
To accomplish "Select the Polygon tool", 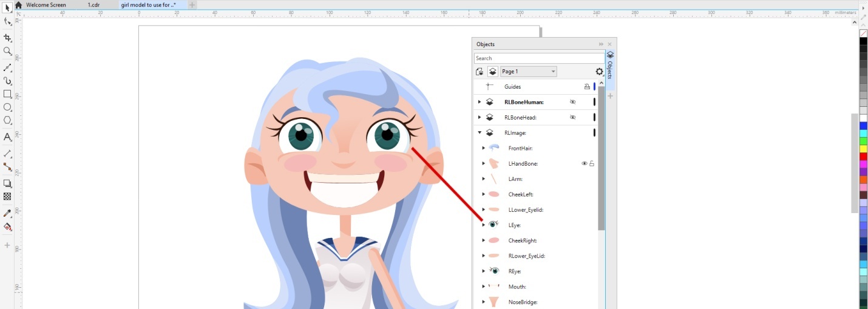I will click(7, 121).
